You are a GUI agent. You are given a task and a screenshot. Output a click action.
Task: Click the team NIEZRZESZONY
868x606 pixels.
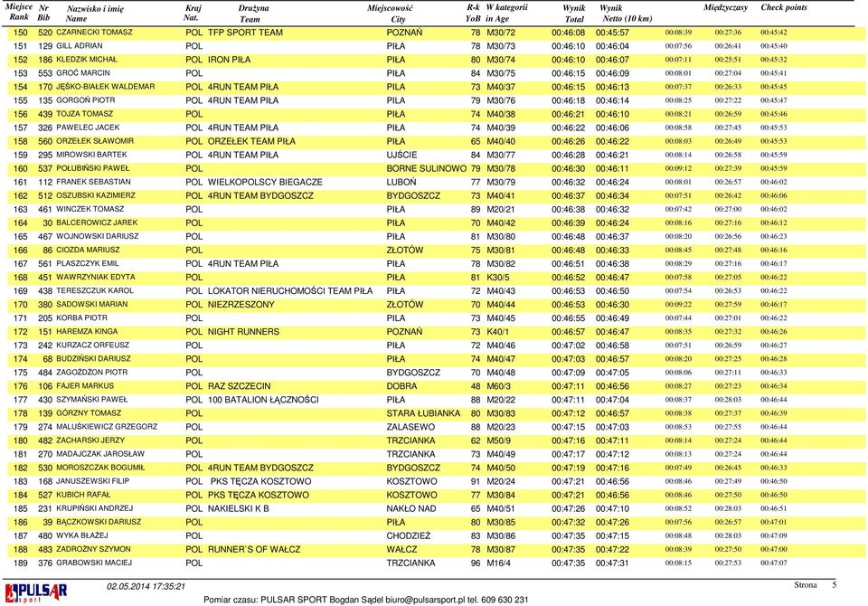[241, 304]
